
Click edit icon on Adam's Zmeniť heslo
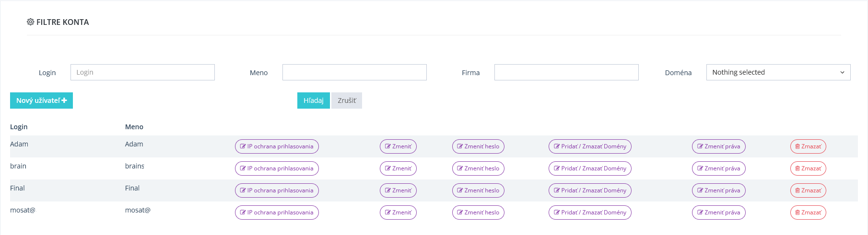460,146
